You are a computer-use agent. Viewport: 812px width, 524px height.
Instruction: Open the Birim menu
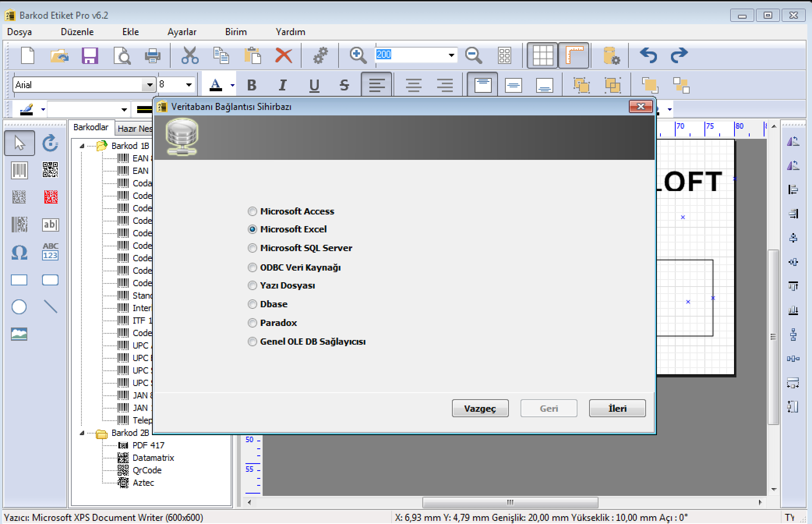click(x=236, y=32)
